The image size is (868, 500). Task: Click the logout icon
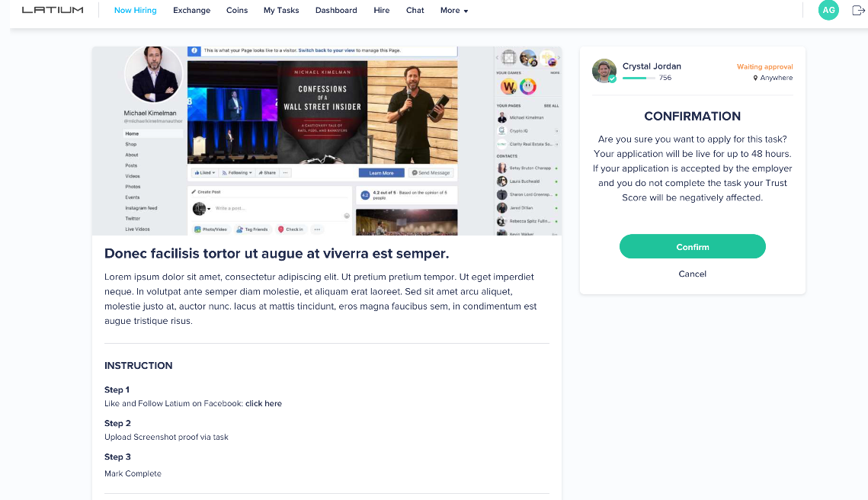coord(858,10)
